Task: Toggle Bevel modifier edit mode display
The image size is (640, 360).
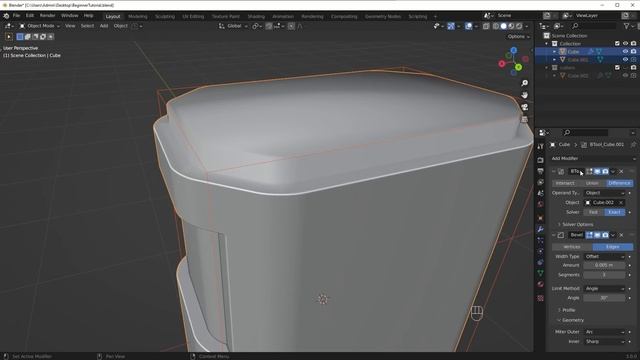Action: [589, 235]
